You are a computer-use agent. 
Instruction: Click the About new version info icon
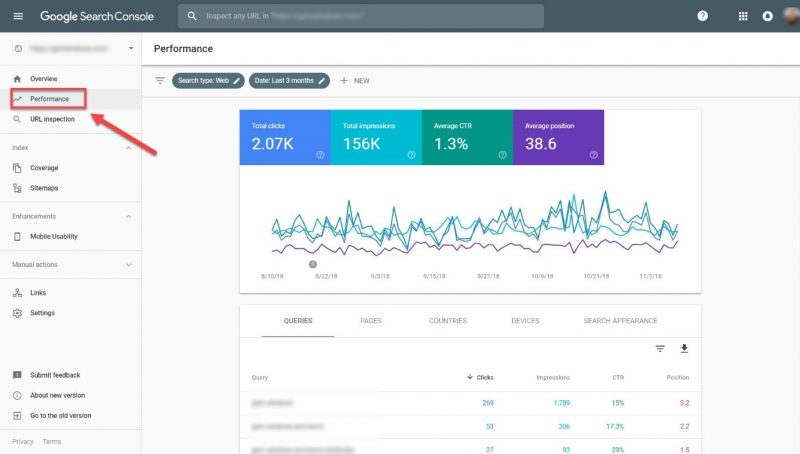[17, 395]
